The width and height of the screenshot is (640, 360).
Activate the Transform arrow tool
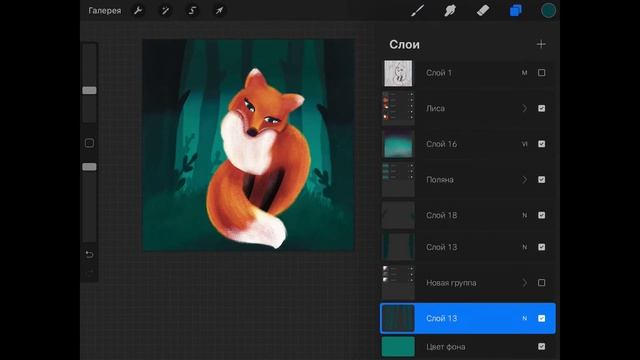(x=220, y=11)
